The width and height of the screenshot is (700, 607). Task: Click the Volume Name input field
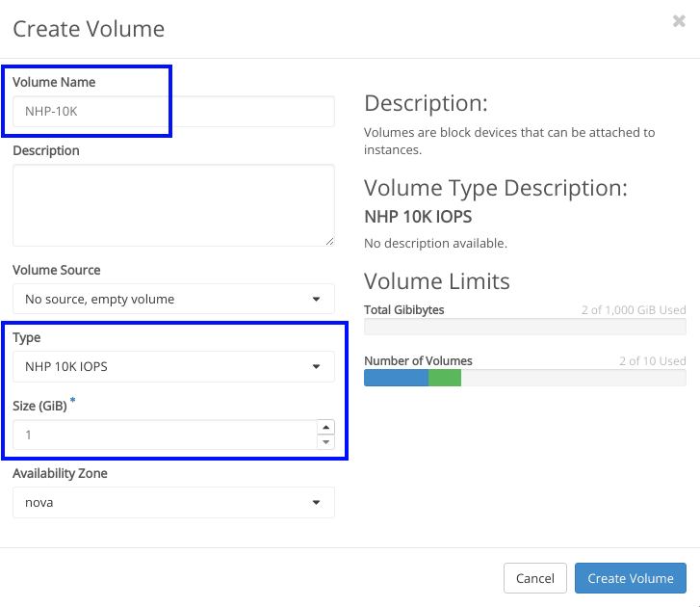173,112
